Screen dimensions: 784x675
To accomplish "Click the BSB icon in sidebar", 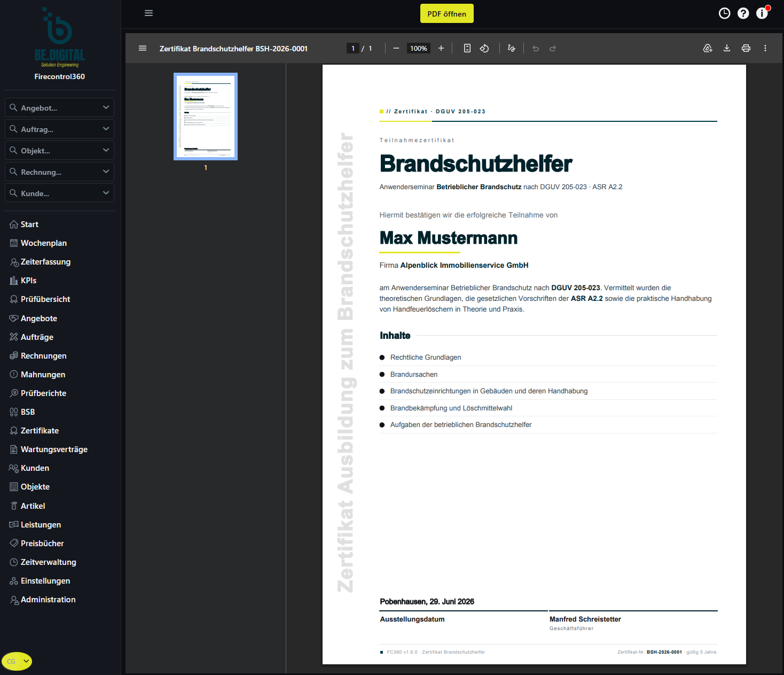I will point(14,412).
